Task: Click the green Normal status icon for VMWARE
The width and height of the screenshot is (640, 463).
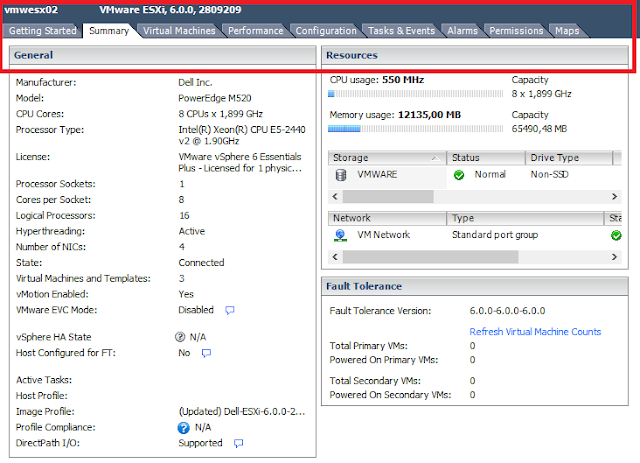Action: pos(459,175)
